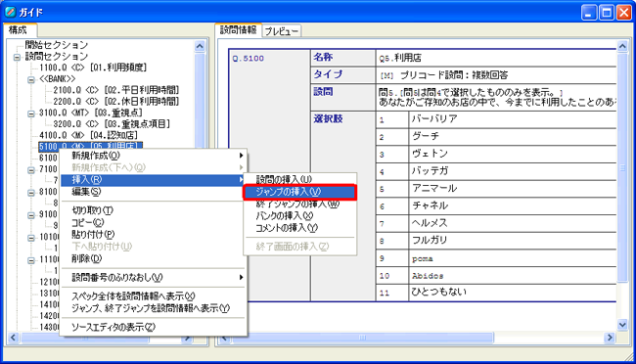Image resolution: width=636 pixels, height=364 pixels.
Task: Collapse the 3100.0 重視点 node
Action: (31, 114)
